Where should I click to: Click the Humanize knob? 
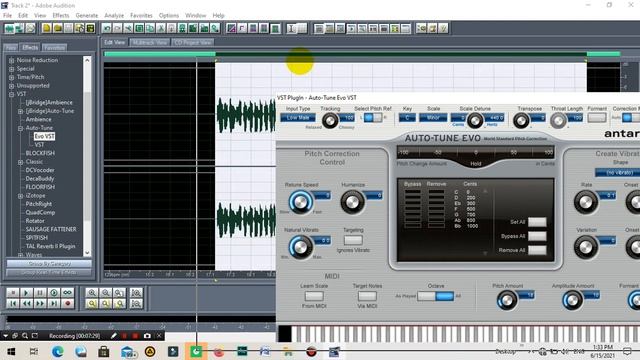pyautogui.click(x=352, y=202)
